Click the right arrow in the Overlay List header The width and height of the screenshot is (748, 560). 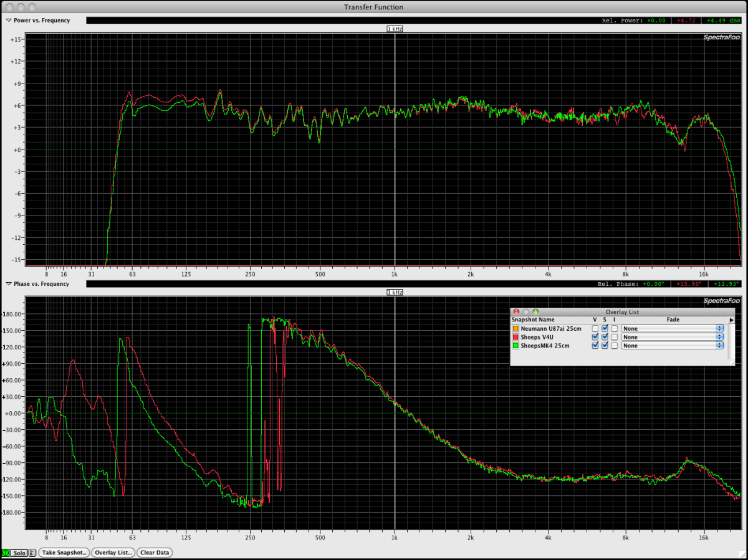[731, 320]
